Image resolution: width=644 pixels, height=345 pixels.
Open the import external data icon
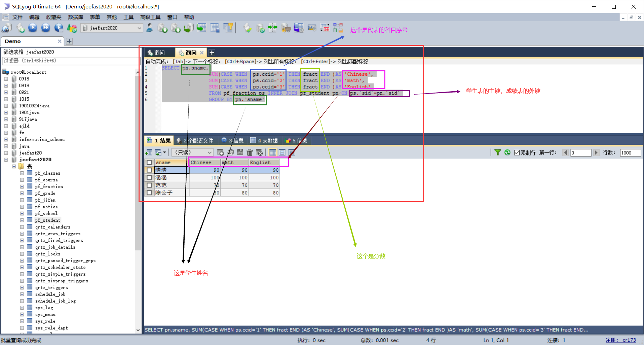pos(162,28)
